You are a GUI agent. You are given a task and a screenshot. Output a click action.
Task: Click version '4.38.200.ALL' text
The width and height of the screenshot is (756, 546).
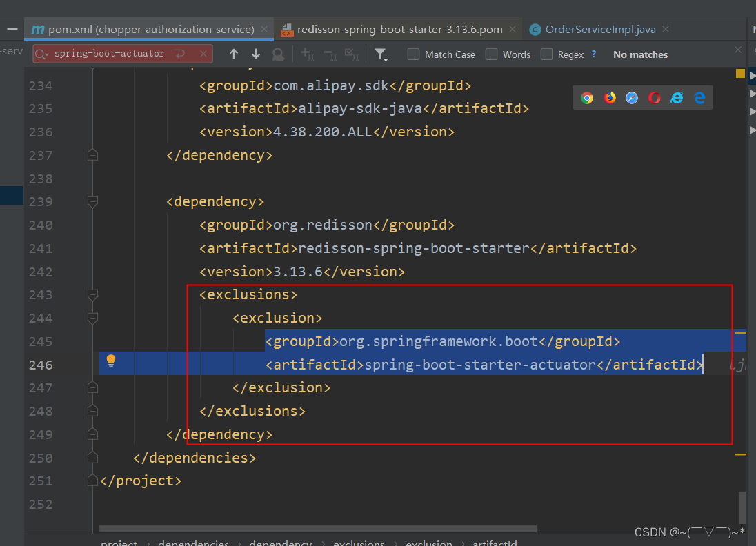323,132
